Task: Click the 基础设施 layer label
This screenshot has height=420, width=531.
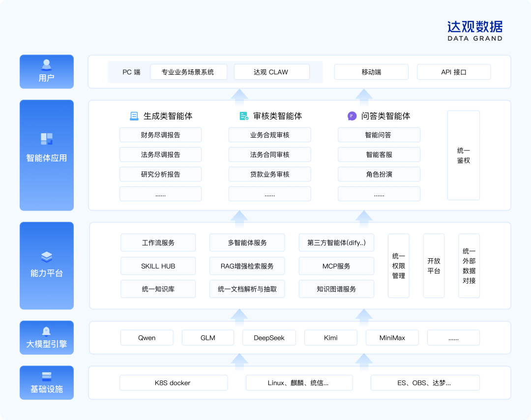Action: tap(46, 389)
